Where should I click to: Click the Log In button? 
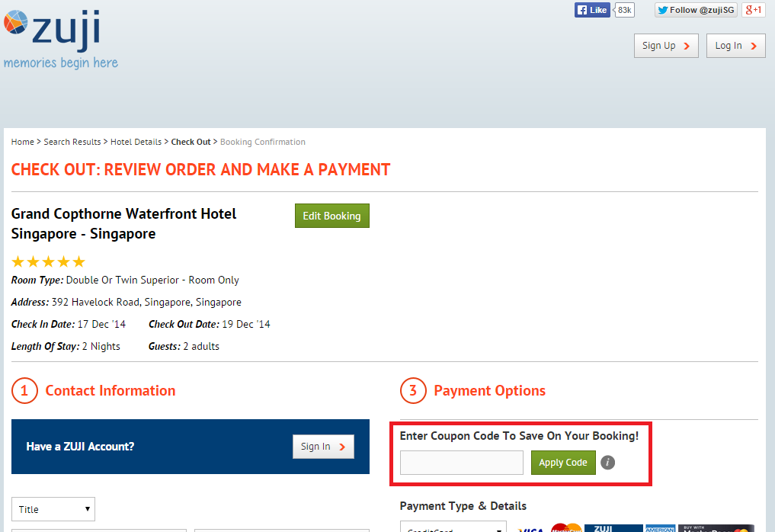tap(736, 46)
